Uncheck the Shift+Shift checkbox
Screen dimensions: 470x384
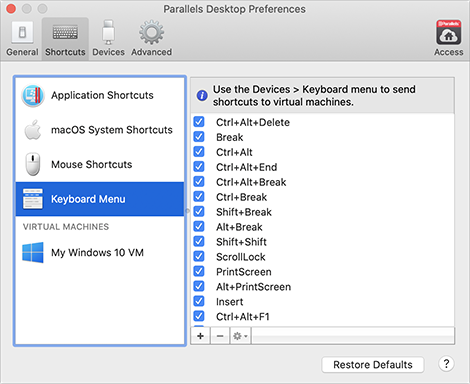[199, 241]
